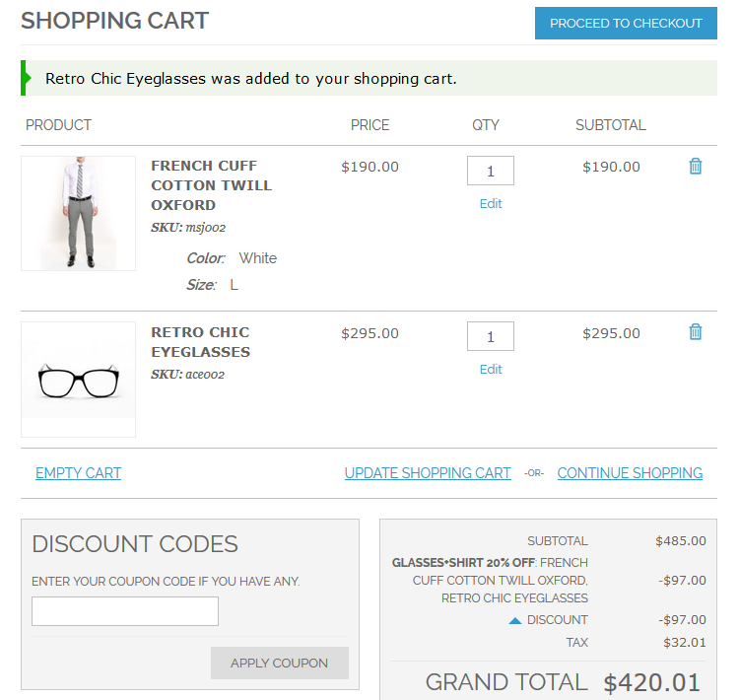
Task: Select Update Shopping Cart link
Action: [x=428, y=473]
